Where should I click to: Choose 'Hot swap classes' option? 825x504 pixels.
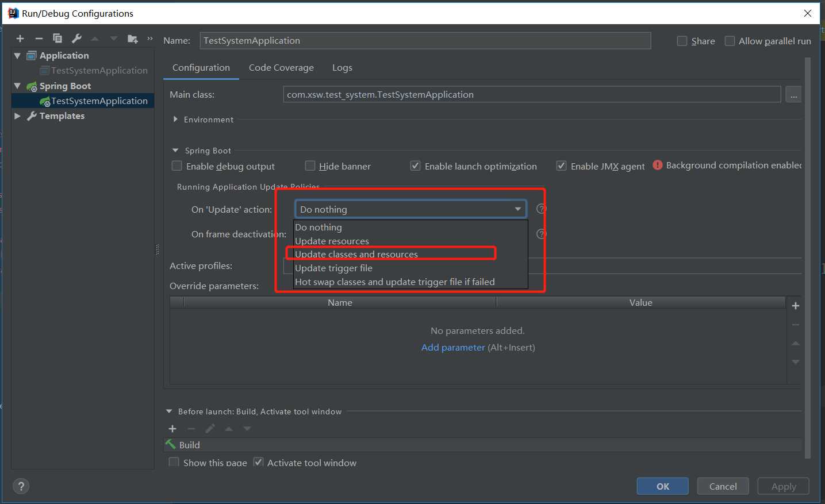tap(410, 282)
